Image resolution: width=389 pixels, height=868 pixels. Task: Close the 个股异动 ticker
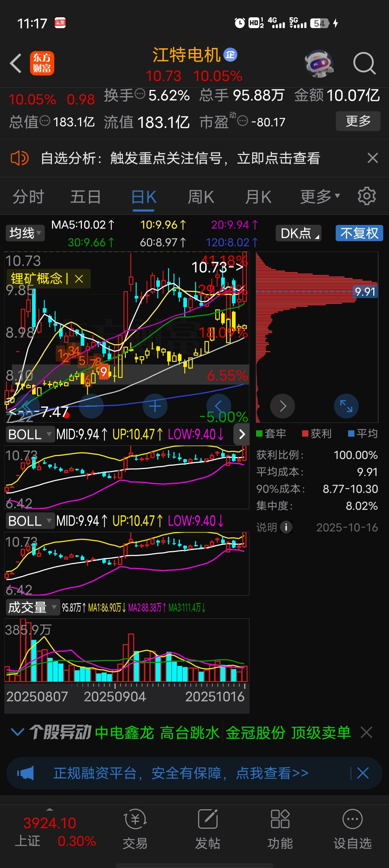click(367, 732)
